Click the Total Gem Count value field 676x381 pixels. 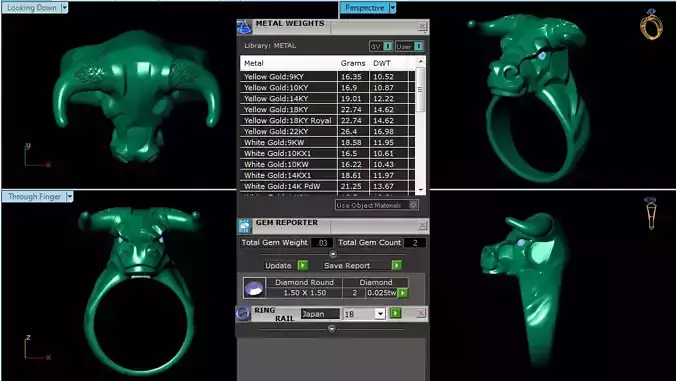coord(415,243)
